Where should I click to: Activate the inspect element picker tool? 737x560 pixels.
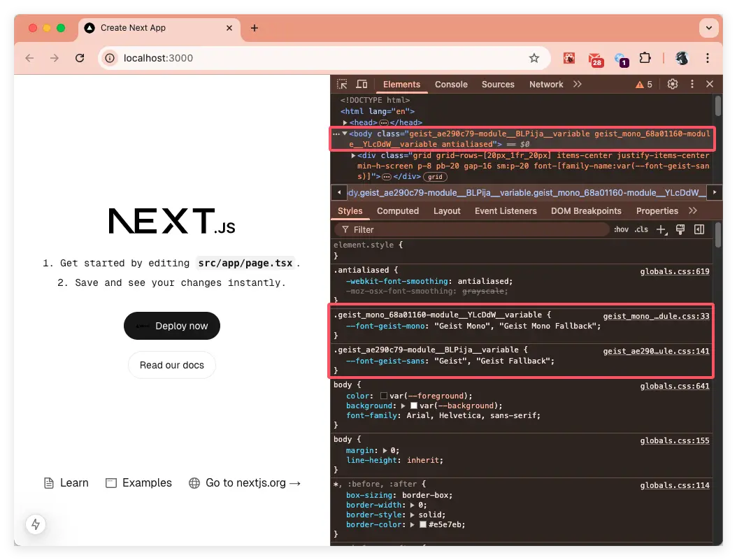[x=342, y=85]
